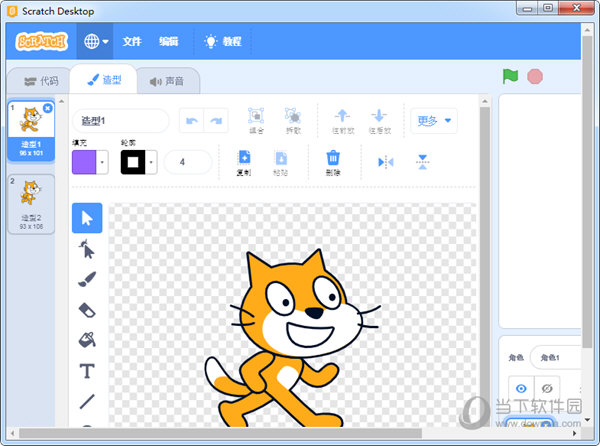This screenshot has height=446, width=600.
Task: Click the green flag to run
Action: pyautogui.click(x=510, y=76)
